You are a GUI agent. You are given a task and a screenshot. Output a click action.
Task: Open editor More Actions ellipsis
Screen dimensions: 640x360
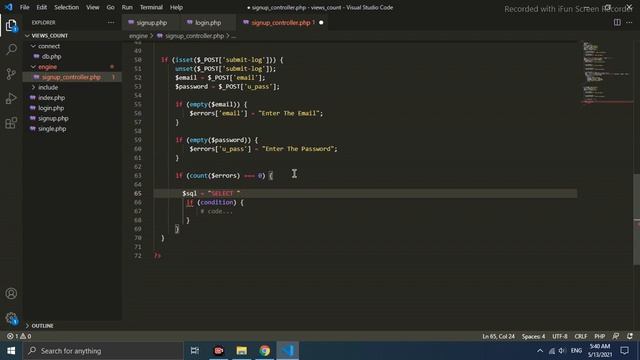point(629,22)
